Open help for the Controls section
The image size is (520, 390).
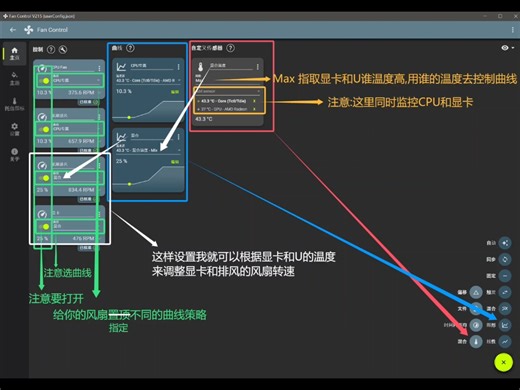coord(51,49)
